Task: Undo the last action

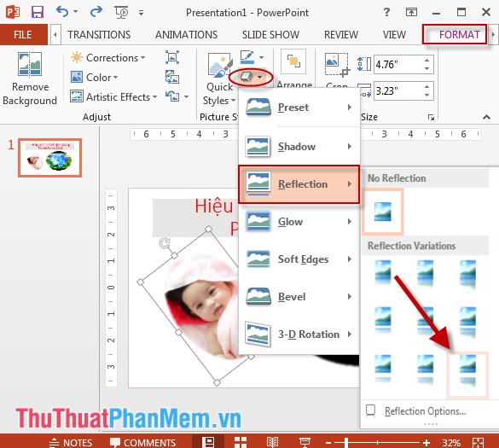Action: (62, 12)
